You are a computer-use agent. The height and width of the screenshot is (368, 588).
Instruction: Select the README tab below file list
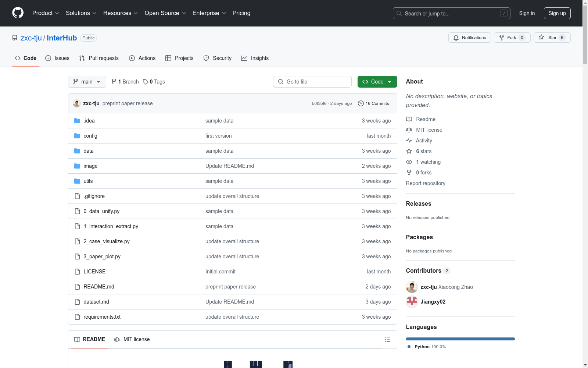(90, 339)
